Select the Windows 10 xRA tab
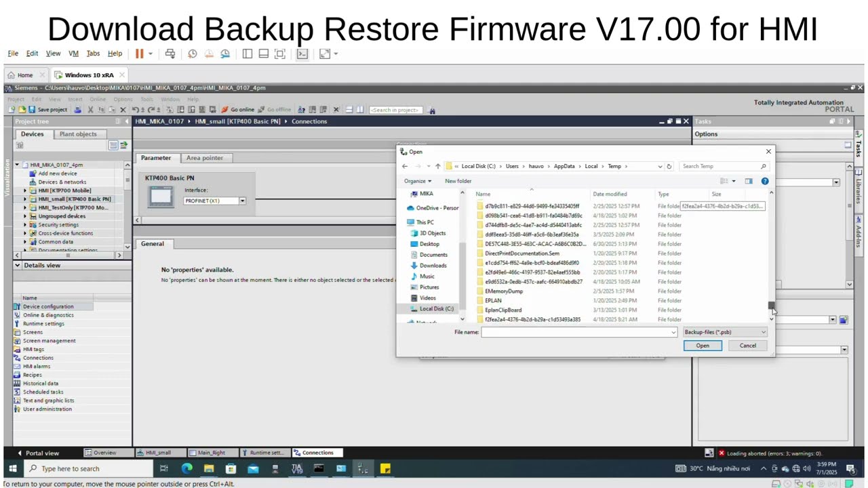The height and width of the screenshot is (488, 868). [89, 75]
